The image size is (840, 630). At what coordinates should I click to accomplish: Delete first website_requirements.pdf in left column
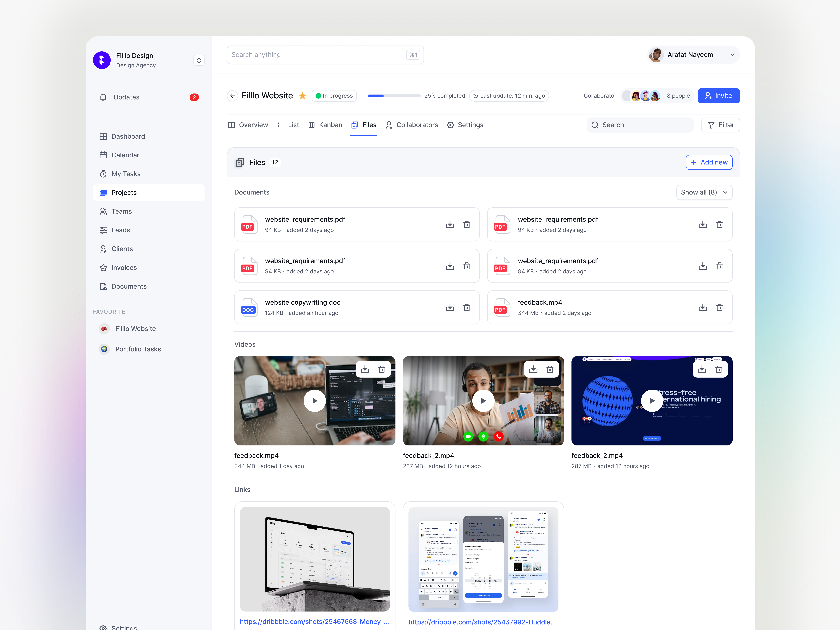[467, 224]
